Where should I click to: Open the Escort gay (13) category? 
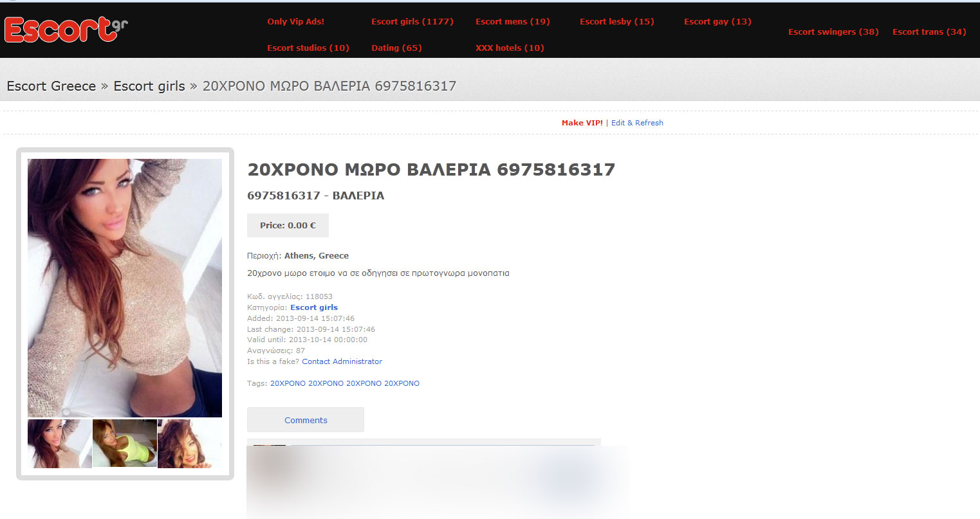pyautogui.click(x=717, y=21)
